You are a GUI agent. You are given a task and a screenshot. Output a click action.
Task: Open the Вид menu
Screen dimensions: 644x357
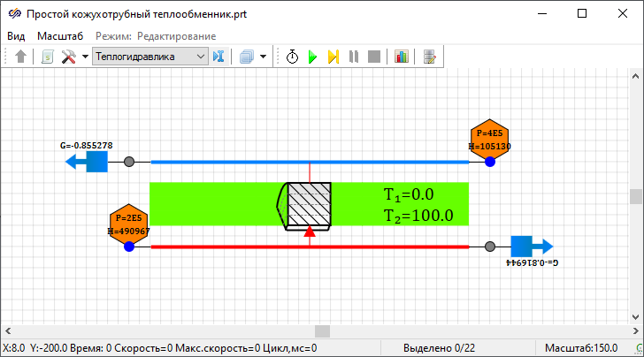(16, 35)
